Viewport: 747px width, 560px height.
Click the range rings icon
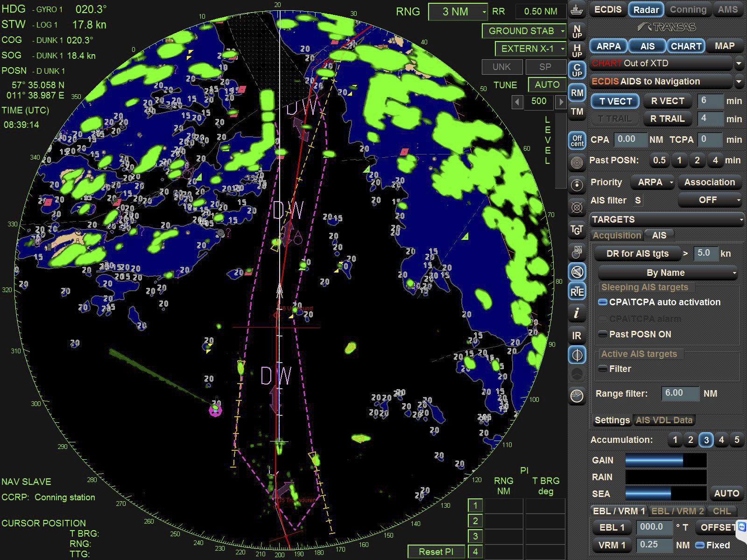[577, 163]
